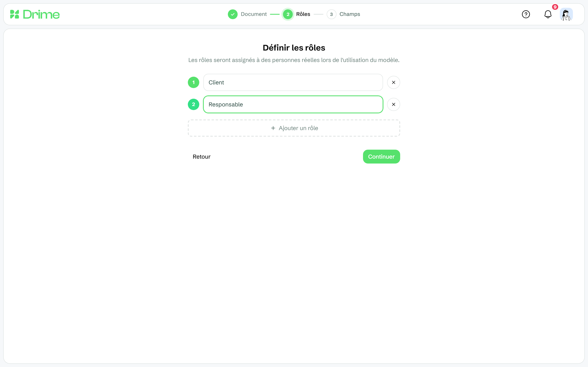Click the number 1 role badge

pyautogui.click(x=193, y=82)
